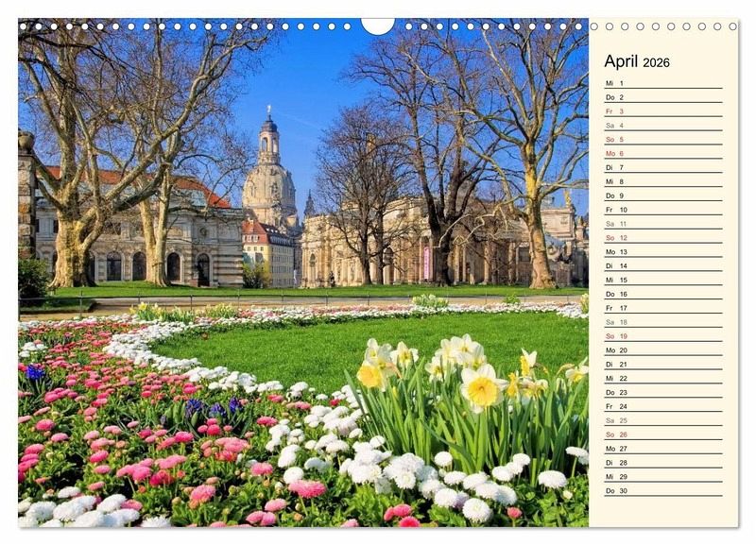
Task: Select the Mo 13 calendar row
Action: click(x=663, y=251)
